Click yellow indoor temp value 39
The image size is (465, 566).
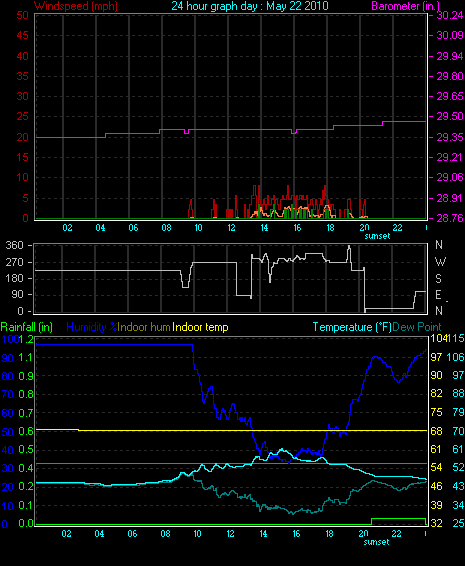click(436, 505)
